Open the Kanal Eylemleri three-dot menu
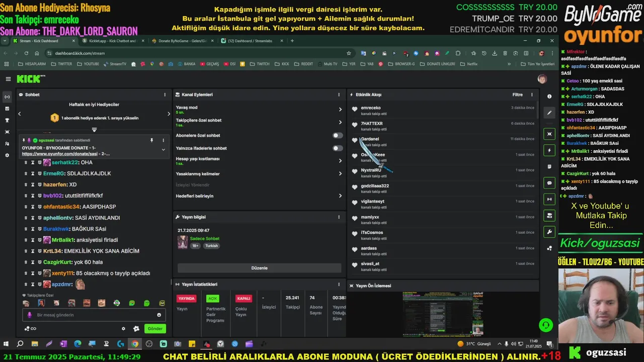The height and width of the screenshot is (362, 644). 339,95
